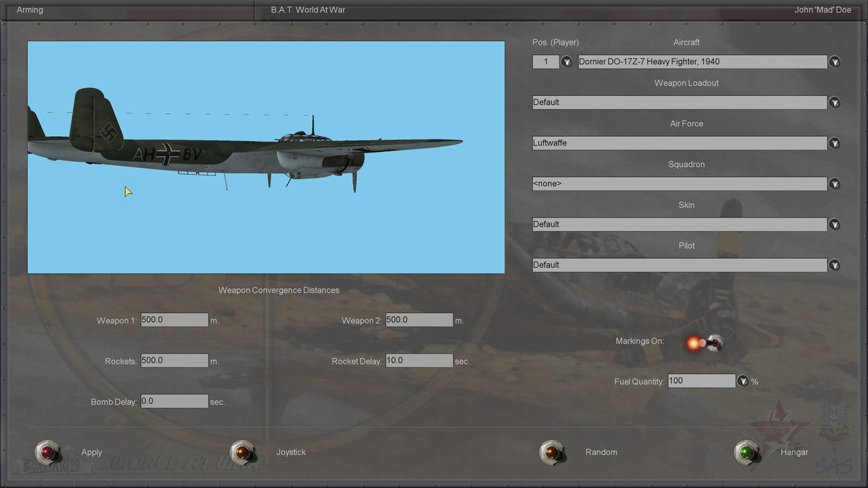Click the green Hangar knob
868x488 pixels.
(x=747, y=452)
